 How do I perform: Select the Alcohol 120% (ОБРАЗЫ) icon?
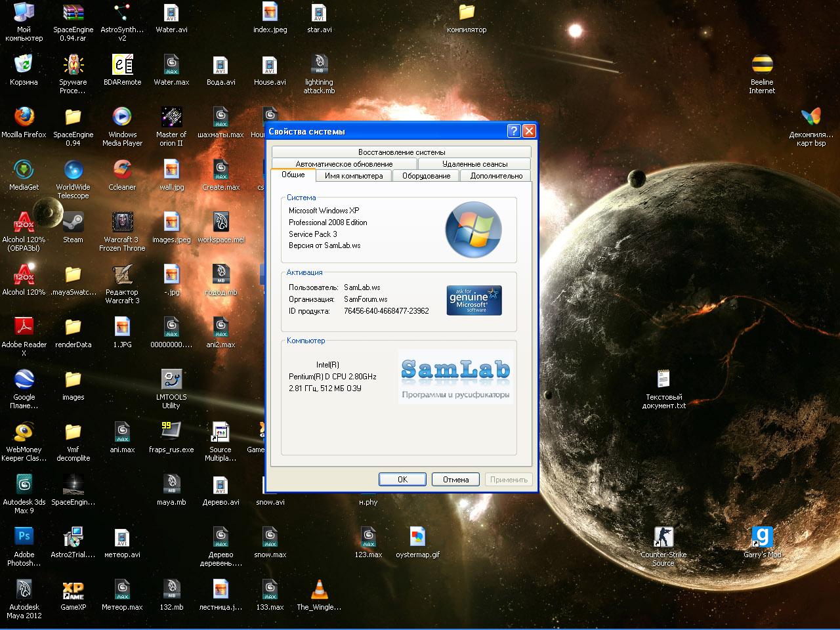point(24,222)
